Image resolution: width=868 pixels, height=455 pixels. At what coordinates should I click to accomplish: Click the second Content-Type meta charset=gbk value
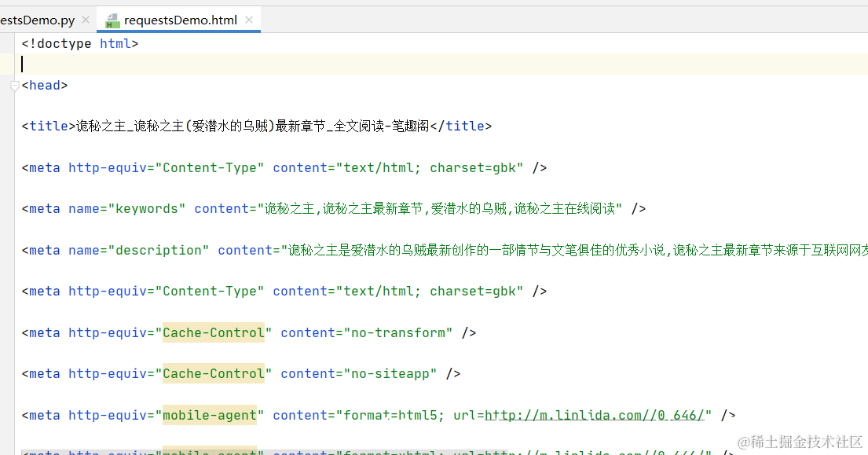(x=473, y=292)
